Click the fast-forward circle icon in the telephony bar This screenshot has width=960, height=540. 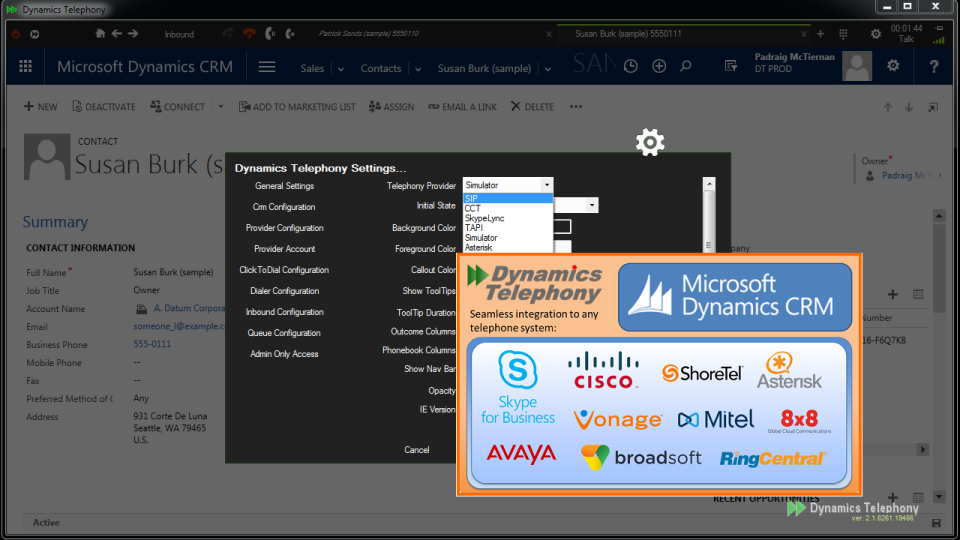click(x=35, y=34)
